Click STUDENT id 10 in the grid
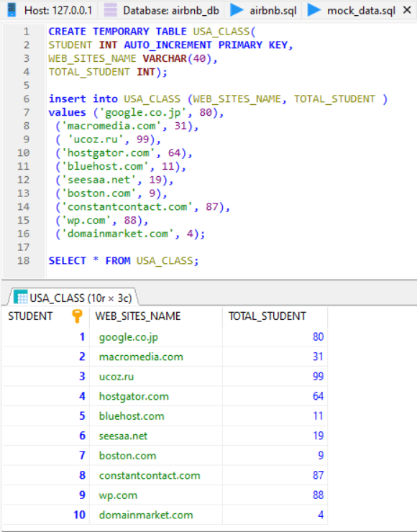 (x=45, y=515)
